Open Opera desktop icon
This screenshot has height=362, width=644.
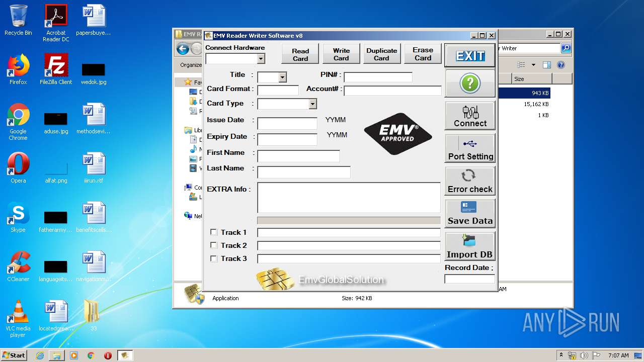click(x=18, y=168)
